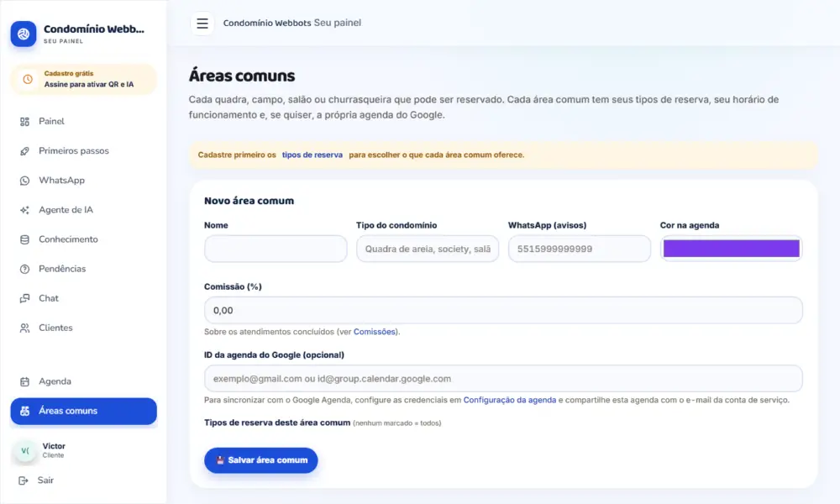Open the WhatsApp section
840x504 pixels.
(x=83, y=181)
